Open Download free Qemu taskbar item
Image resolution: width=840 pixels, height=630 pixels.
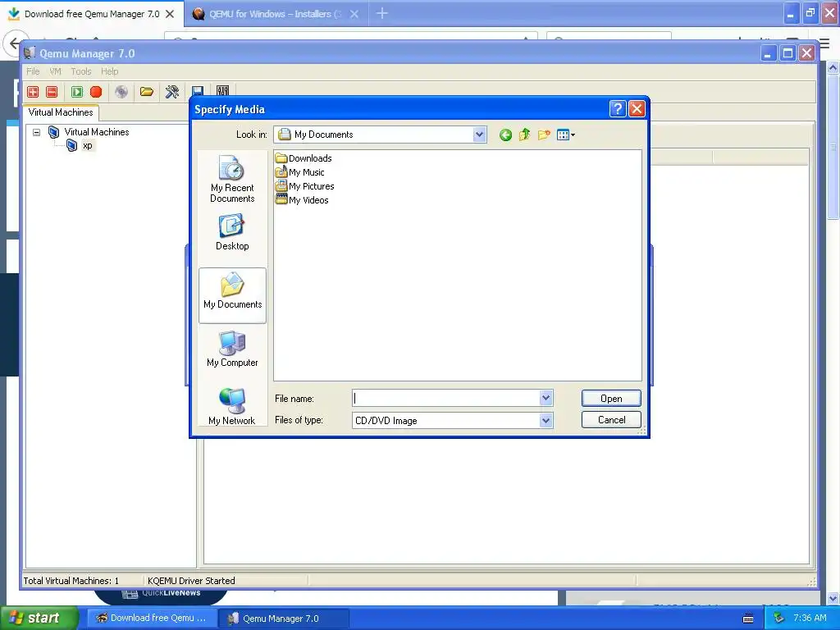[x=151, y=618]
